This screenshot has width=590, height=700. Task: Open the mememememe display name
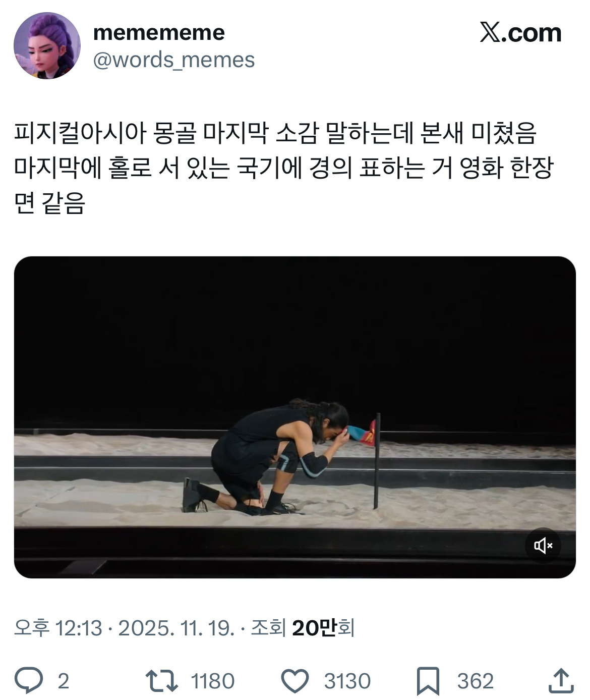159,32
